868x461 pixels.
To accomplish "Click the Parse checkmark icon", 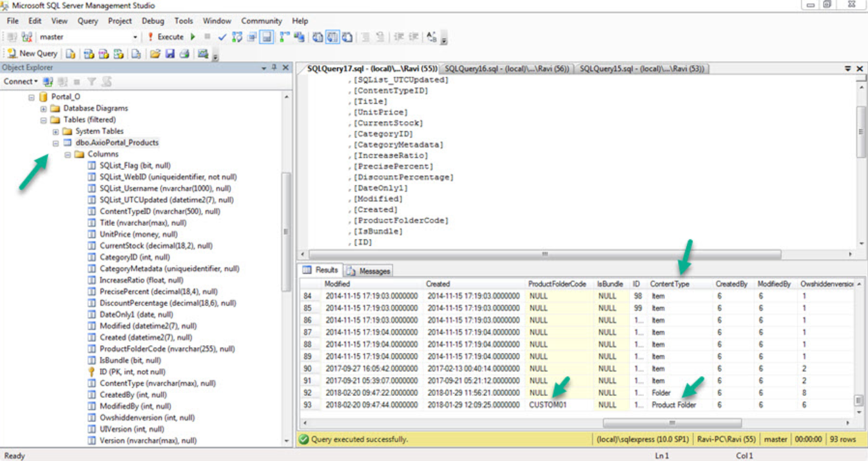I will pyautogui.click(x=222, y=37).
